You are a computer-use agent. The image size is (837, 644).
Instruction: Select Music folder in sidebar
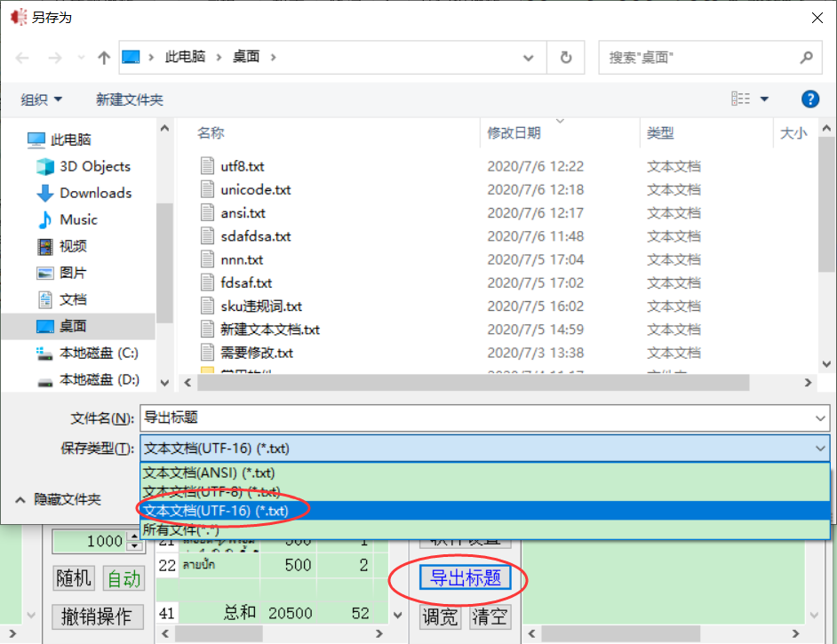coord(78,219)
